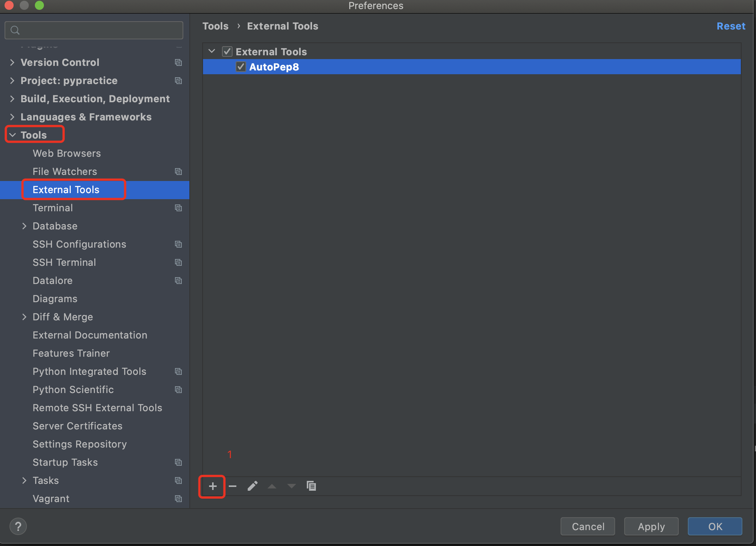Click the move up arrow icon

[x=272, y=486]
